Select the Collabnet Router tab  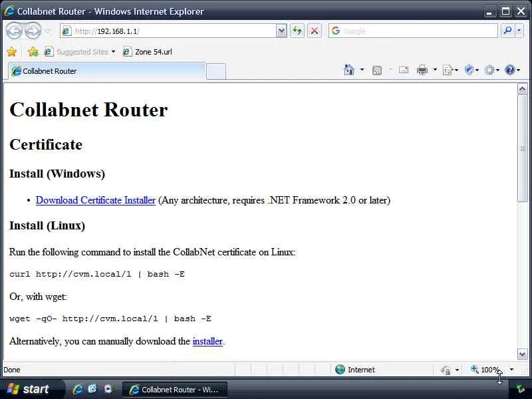pos(107,71)
